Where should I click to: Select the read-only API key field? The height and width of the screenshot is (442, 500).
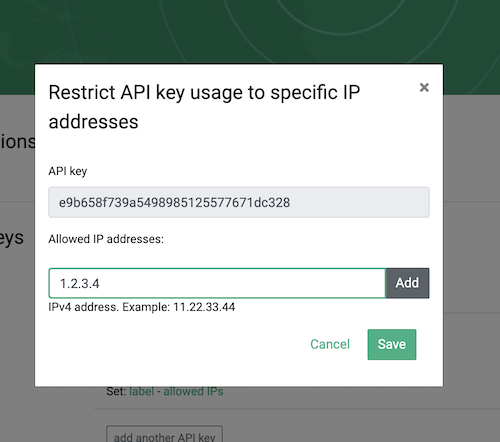click(x=239, y=202)
